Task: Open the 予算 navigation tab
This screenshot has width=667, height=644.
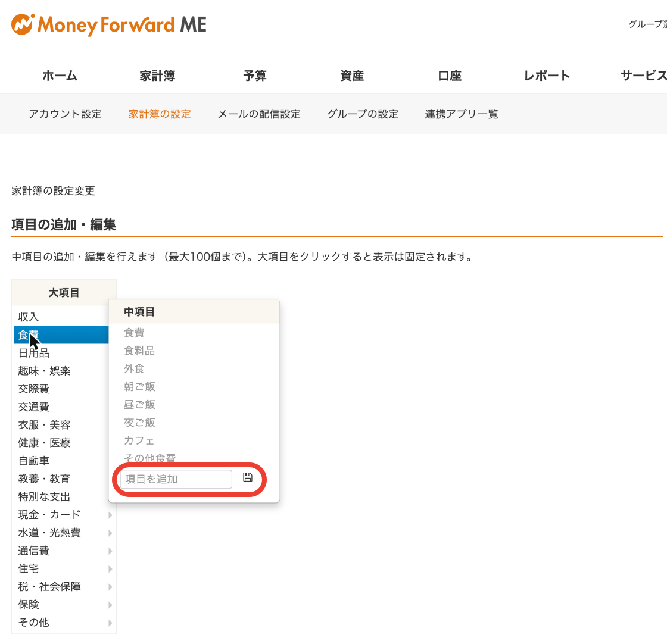Action: click(255, 76)
